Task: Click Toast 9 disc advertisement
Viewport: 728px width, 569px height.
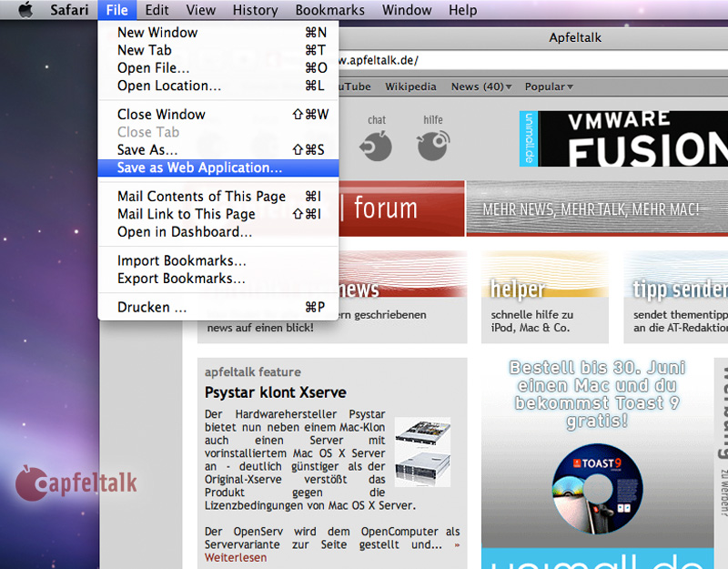Action: 598,489
